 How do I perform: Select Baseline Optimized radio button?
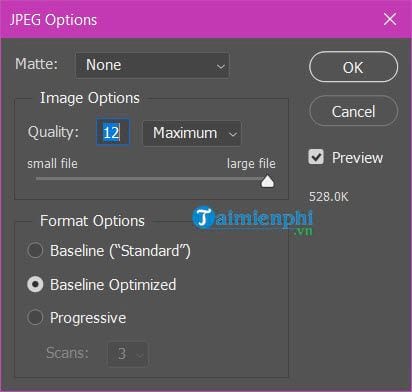point(35,284)
